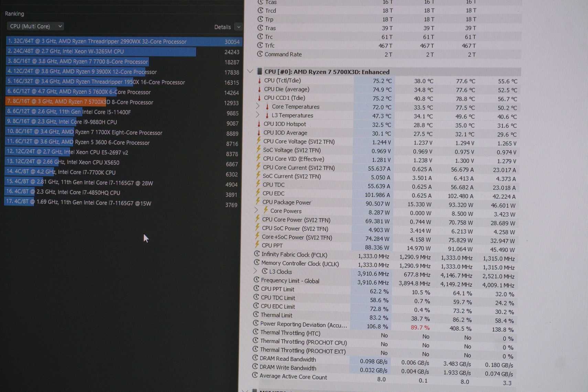This screenshot has height=392, width=588.
Task: Click clock icon beside Average Active Core Count
Action: coord(255,375)
